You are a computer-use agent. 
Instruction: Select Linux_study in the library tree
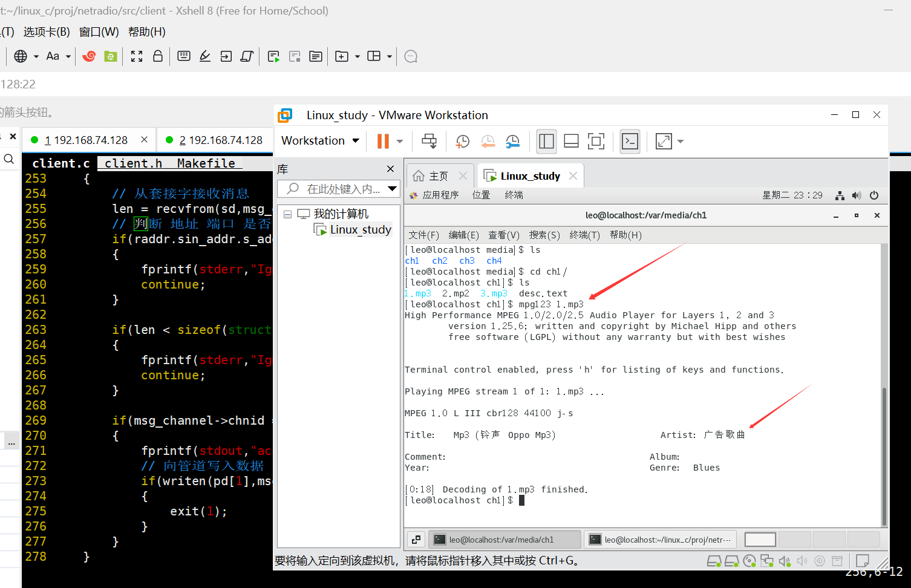coord(361,229)
